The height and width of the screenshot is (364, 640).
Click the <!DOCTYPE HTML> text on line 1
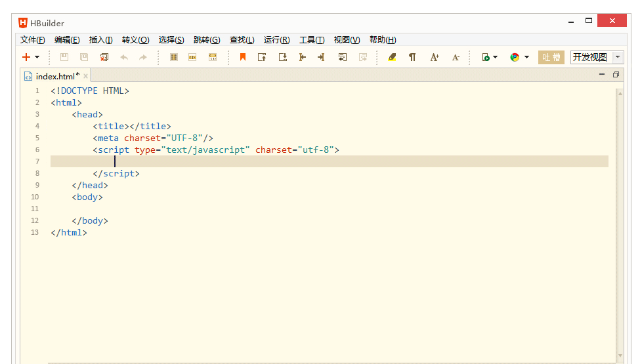(90, 91)
